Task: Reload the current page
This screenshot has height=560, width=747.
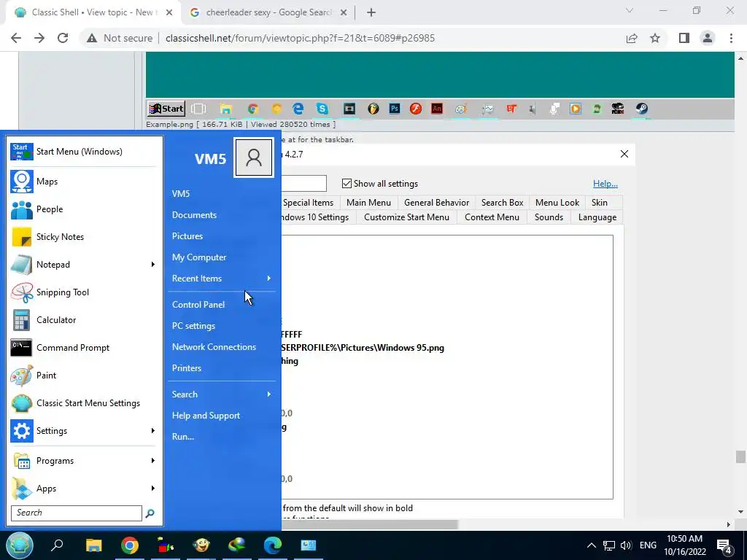Action: pyautogui.click(x=63, y=38)
